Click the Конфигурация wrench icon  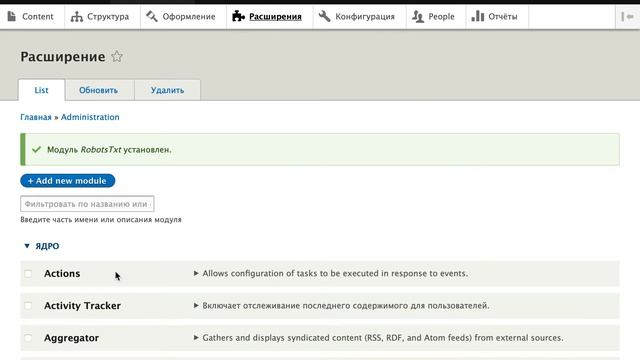(324, 16)
